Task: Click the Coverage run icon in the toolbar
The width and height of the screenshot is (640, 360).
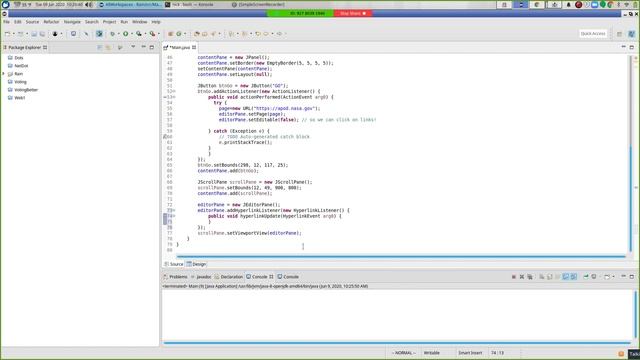Action: click(139, 34)
